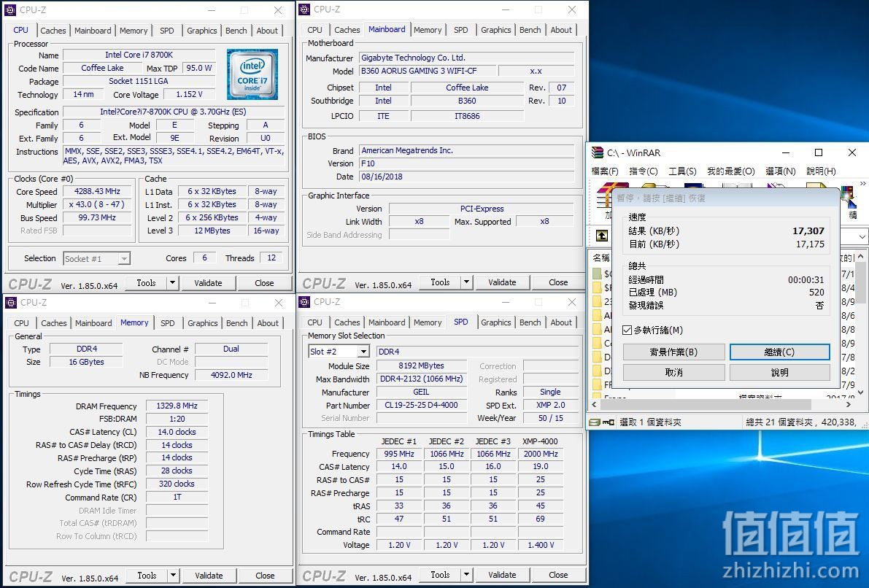869x588 pixels.
Task: Open the WinRAR address bar dropdown arrow
Action: click(862, 236)
